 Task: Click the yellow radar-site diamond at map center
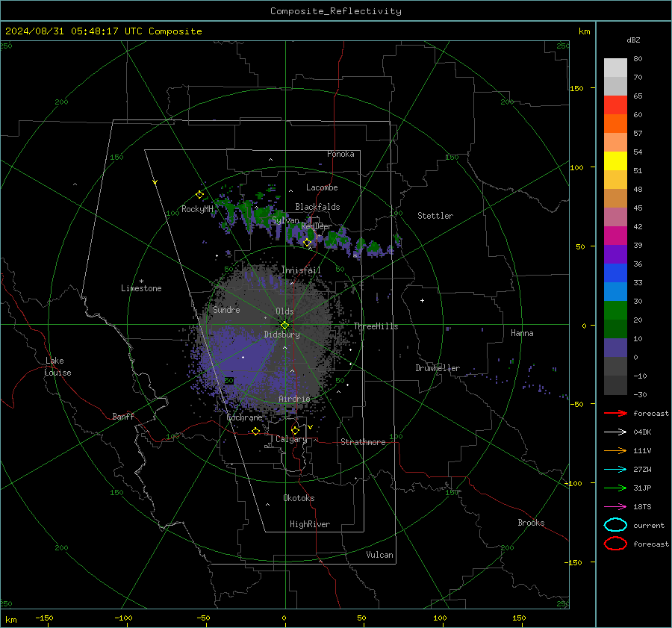pyautogui.click(x=284, y=325)
